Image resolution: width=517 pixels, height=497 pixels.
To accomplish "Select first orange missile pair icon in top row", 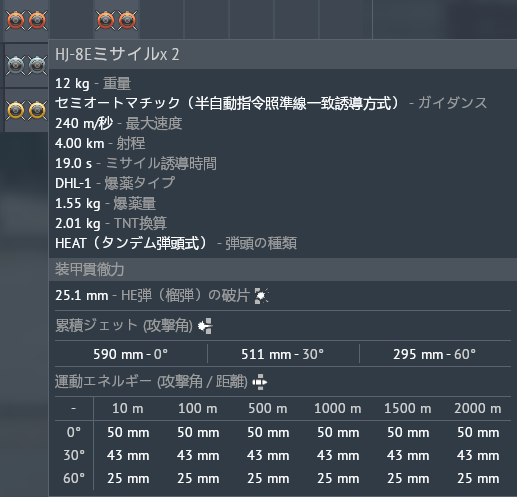I will [x=26, y=20].
